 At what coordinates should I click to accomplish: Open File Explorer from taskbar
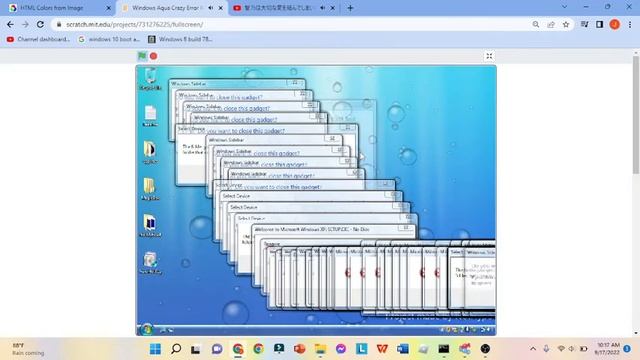[320, 349]
